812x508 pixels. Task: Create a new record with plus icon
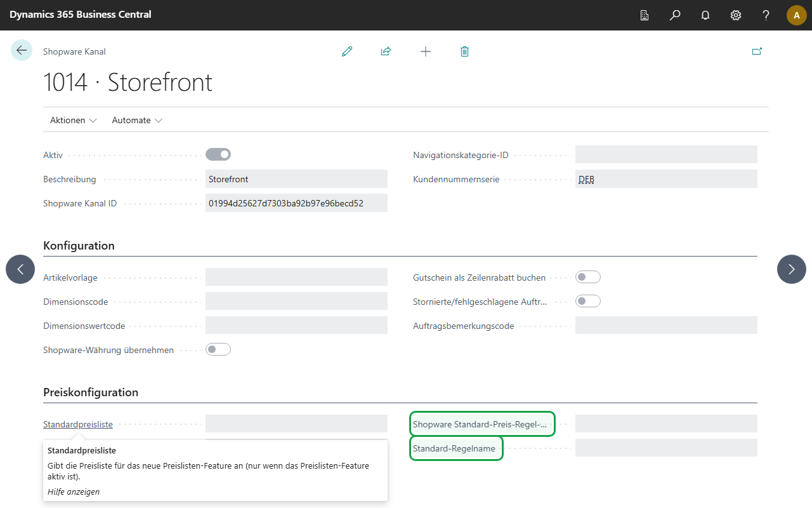click(x=426, y=51)
